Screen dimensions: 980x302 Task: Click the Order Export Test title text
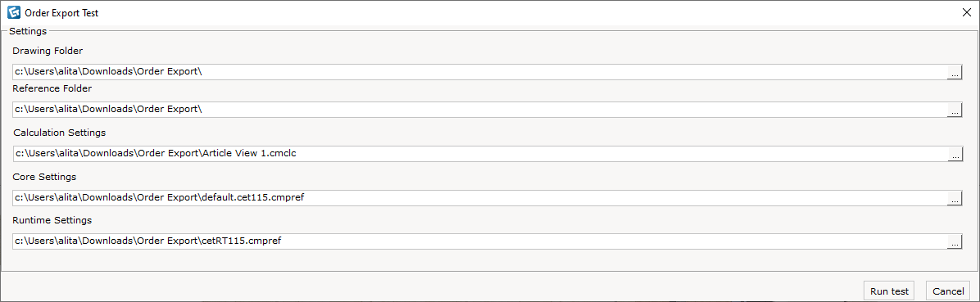(61, 12)
